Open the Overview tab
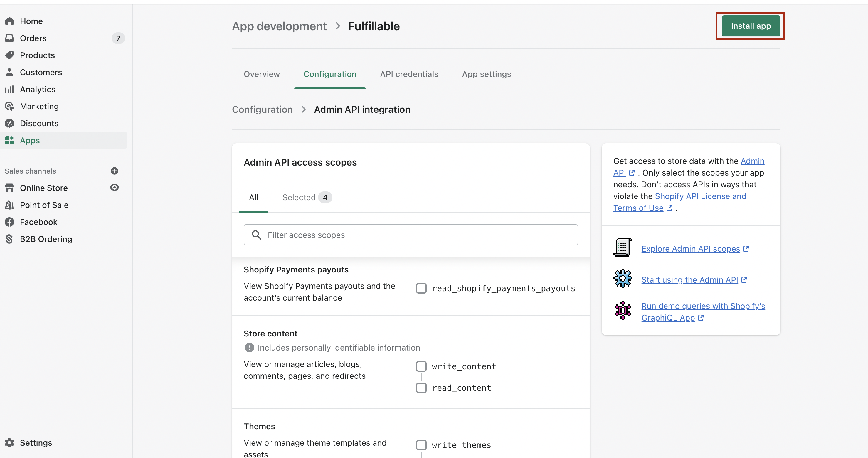Screen dimensions: 868x458 pos(262,74)
